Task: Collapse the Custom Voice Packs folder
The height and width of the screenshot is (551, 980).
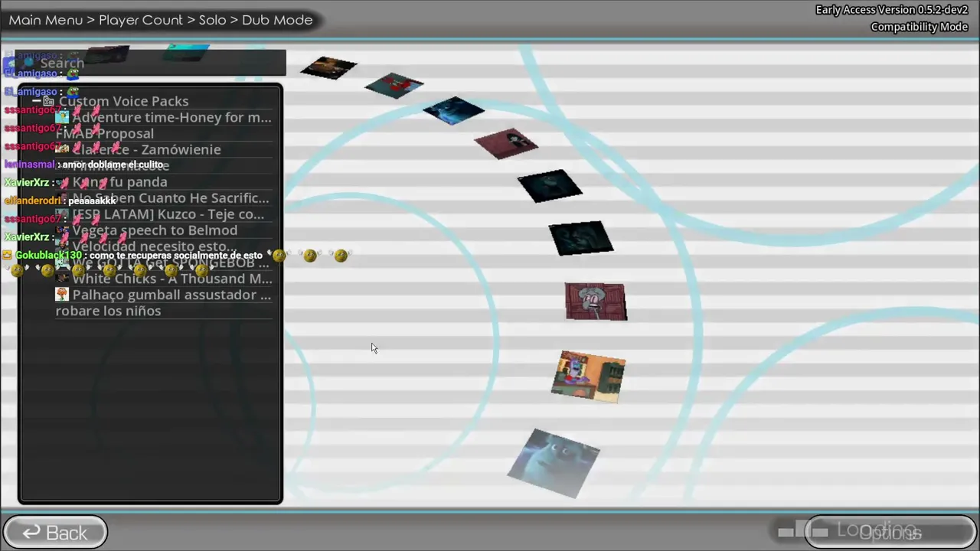Action: pos(37,101)
